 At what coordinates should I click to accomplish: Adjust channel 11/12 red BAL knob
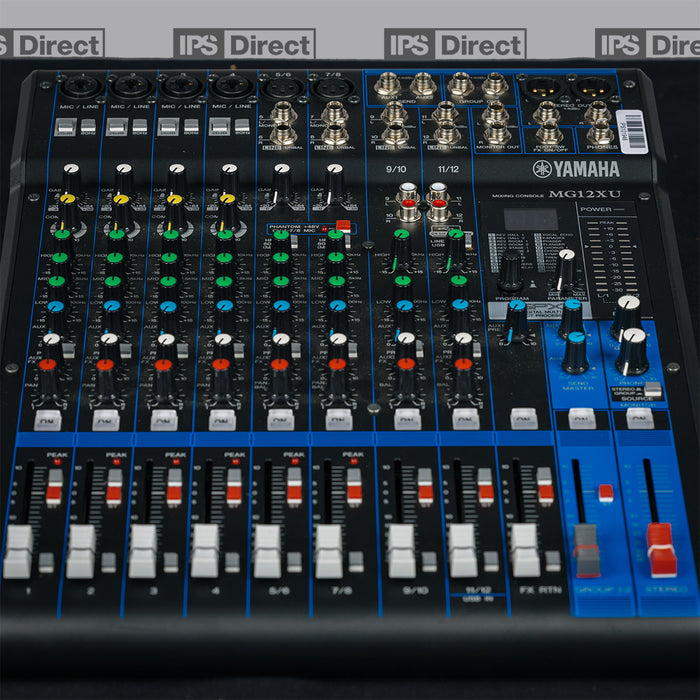(x=464, y=377)
